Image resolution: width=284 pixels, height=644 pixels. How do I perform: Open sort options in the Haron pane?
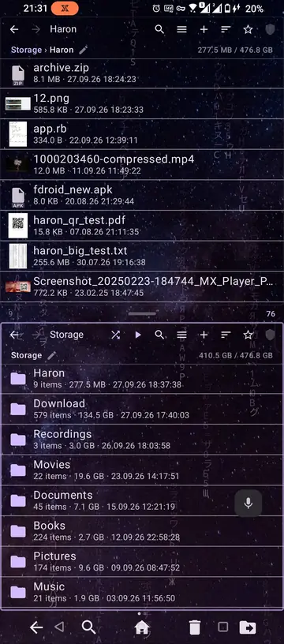[226, 29]
